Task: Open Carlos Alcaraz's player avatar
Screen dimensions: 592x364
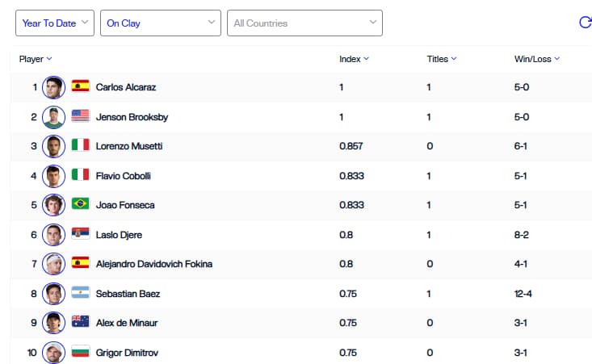Action: 53,87
